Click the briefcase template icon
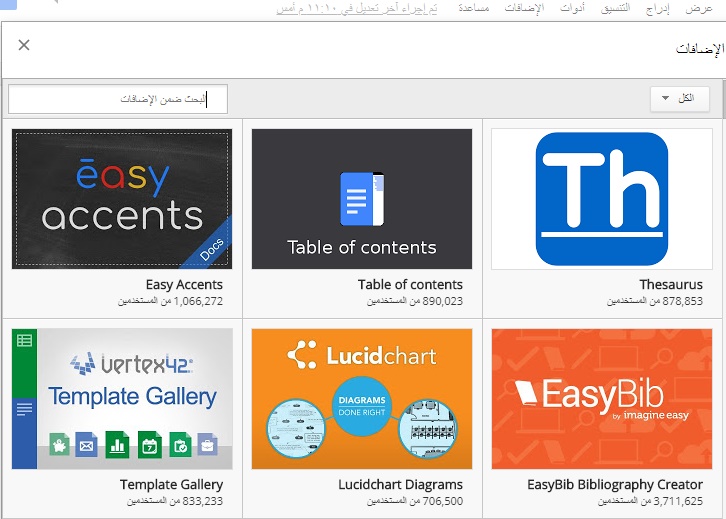 click(207, 445)
